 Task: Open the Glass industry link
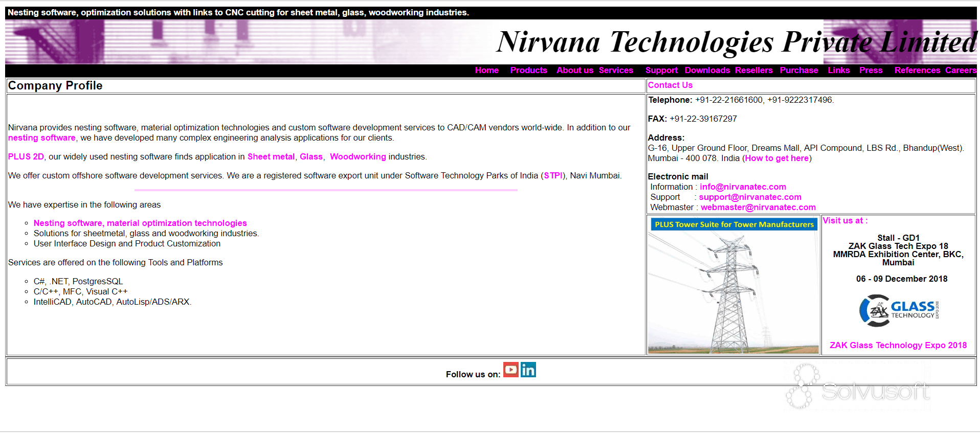[x=311, y=157]
